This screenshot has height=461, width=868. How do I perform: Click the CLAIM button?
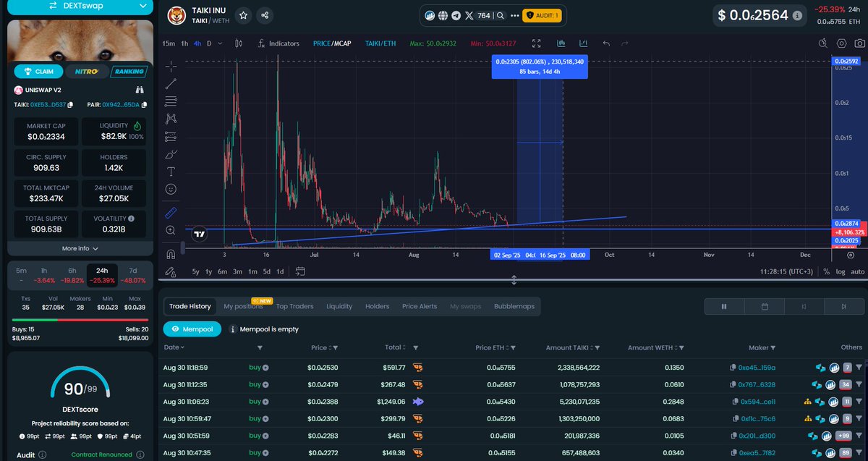pyautogui.click(x=38, y=71)
